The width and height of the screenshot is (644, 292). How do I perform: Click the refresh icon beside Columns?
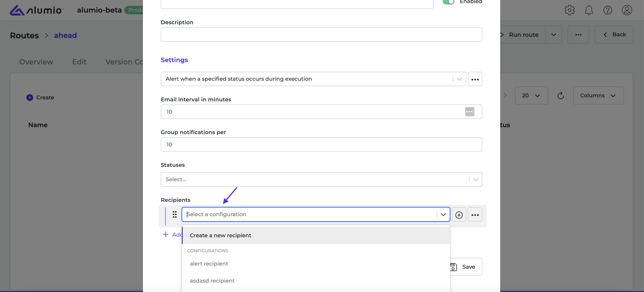coord(560,95)
